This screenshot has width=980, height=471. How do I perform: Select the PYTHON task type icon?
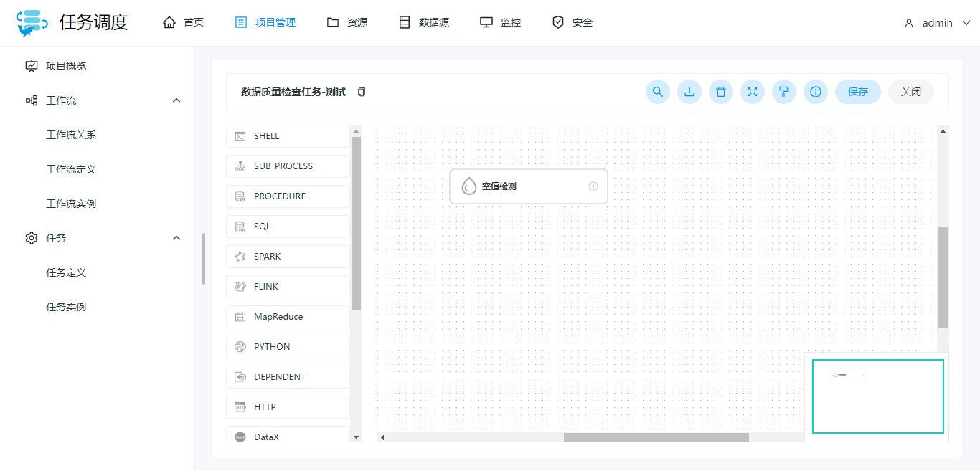(240, 346)
